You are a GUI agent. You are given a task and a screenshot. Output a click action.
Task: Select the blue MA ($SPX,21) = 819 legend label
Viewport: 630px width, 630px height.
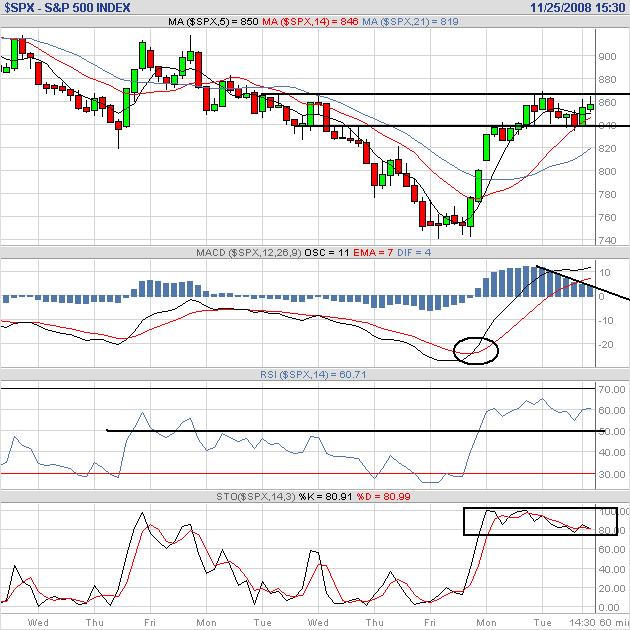coord(410,21)
